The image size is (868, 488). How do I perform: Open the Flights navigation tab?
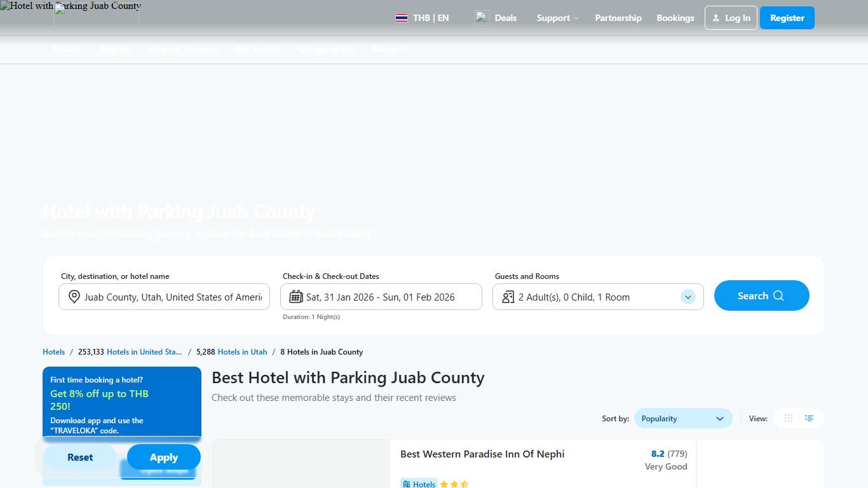[114, 50]
